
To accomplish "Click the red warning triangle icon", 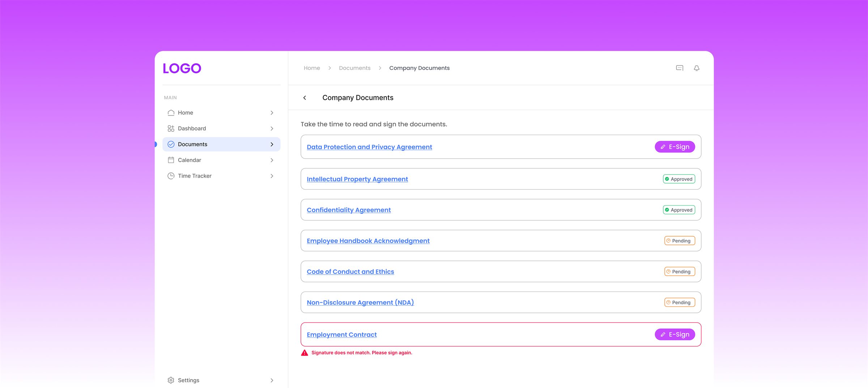I will (x=305, y=353).
